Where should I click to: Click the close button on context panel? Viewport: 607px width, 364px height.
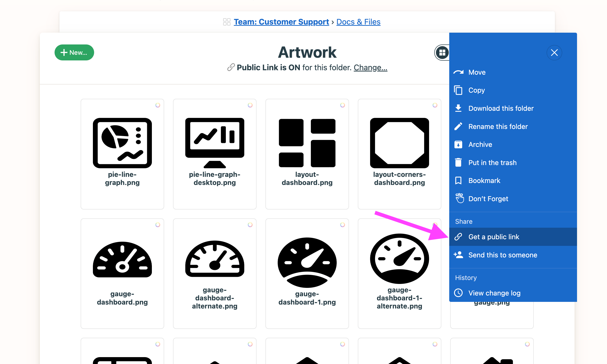point(555,52)
